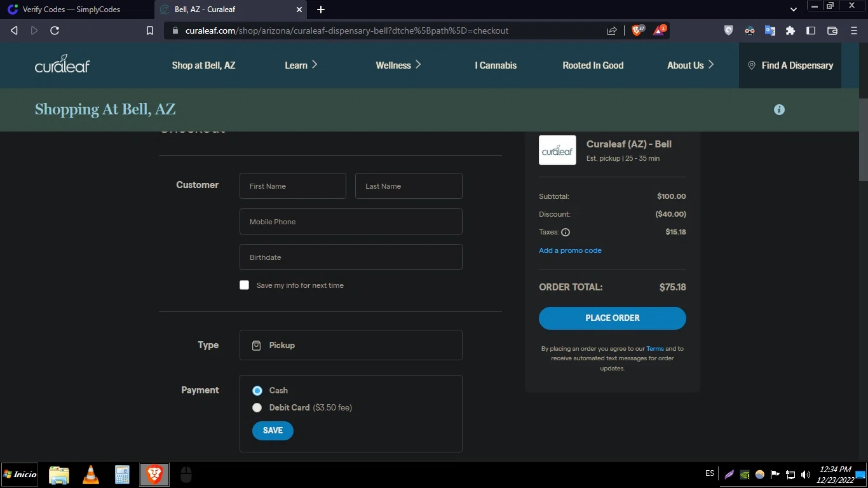This screenshot has width=868, height=488.
Task: Open the glasses avatar extension
Action: tap(750, 30)
